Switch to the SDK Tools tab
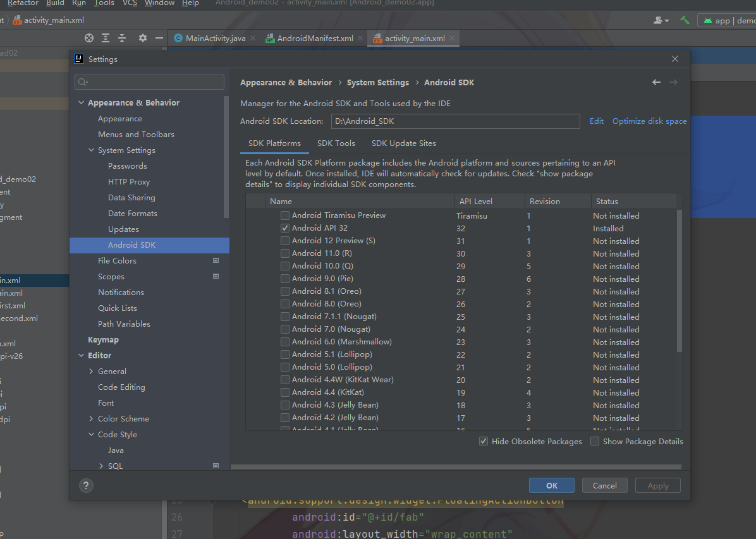 click(x=336, y=143)
